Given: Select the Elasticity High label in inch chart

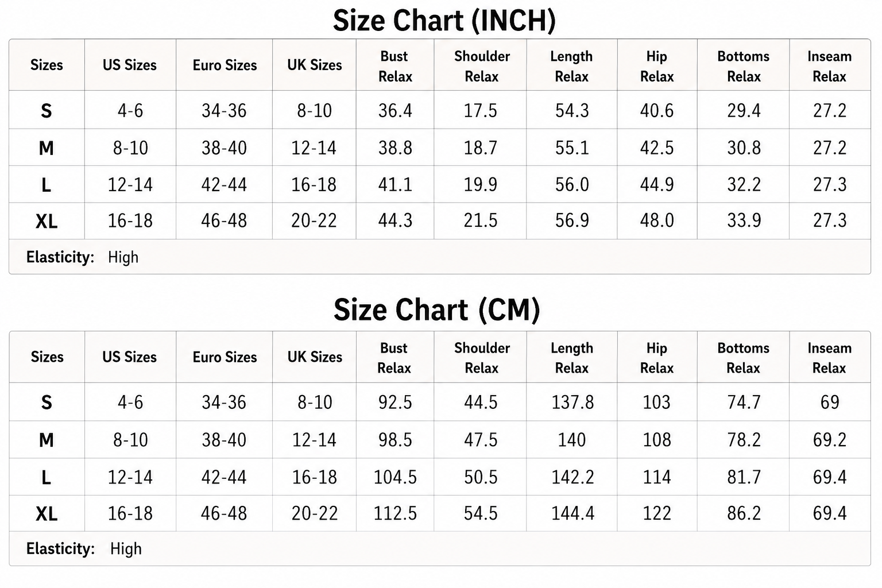Looking at the screenshot, I should (x=82, y=257).
